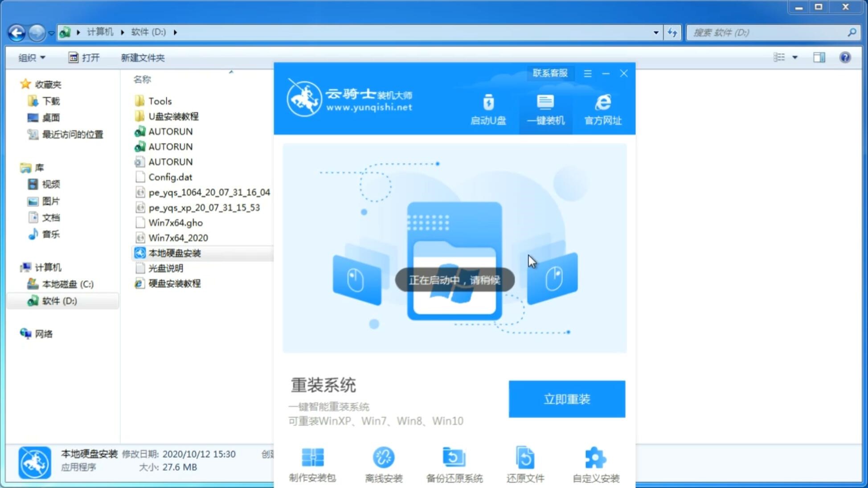Click the 启动U盘 (Boot USB) icon
This screenshot has height=488, width=868.
click(488, 109)
